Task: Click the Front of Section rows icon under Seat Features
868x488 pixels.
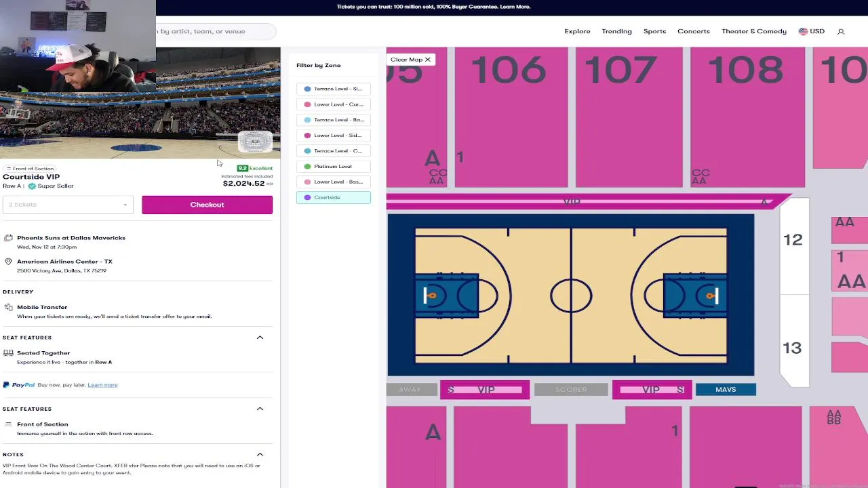Action: coord(8,424)
